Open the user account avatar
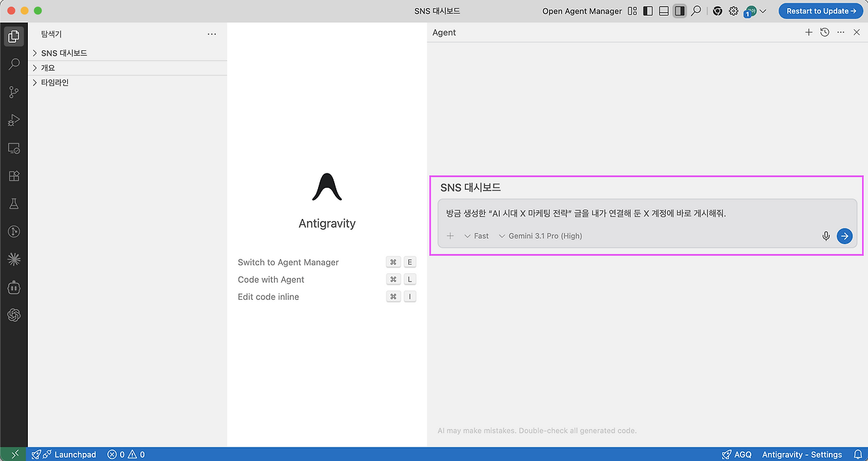The height and width of the screenshot is (461, 868). coord(750,11)
